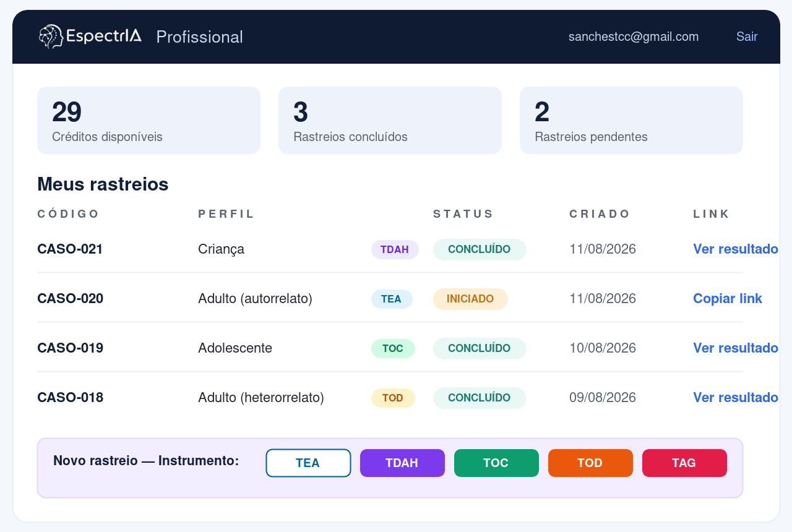Click the TOD tag on CASO-018
This screenshot has height=532, width=792.
pos(393,398)
